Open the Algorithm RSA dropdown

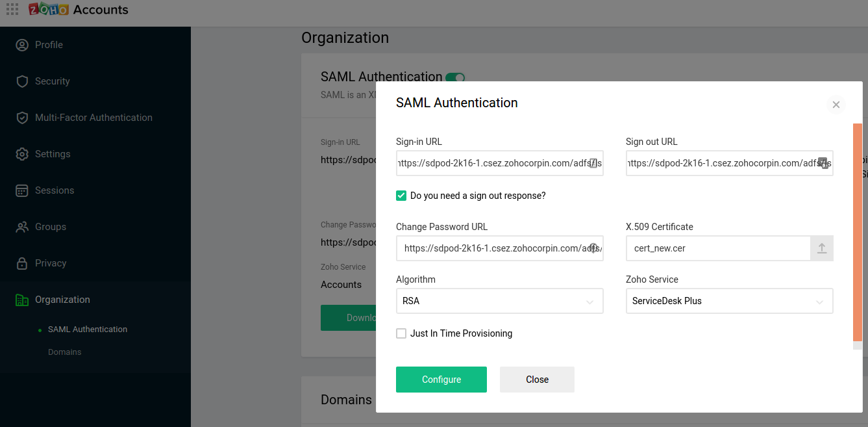coord(500,301)
